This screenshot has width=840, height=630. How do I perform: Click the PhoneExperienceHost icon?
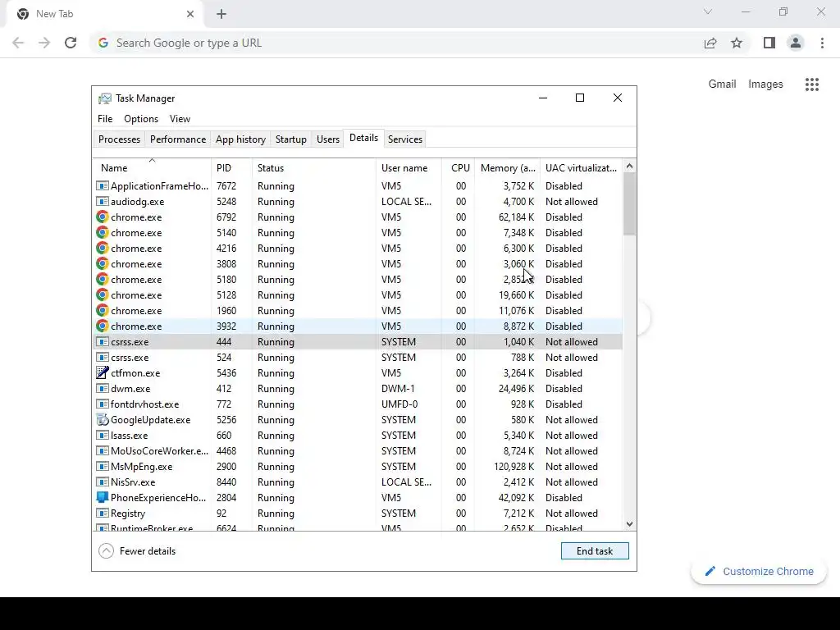pos(103,498)
